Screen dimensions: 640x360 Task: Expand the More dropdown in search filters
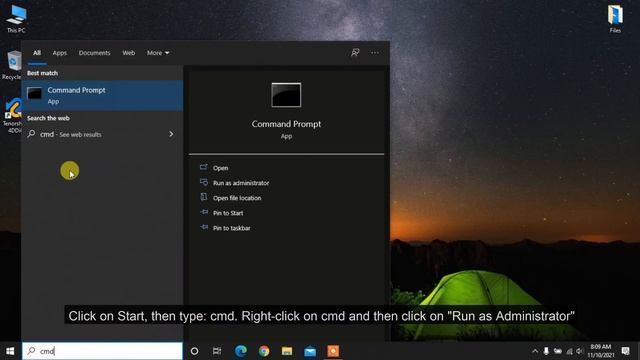pos(158,53)
